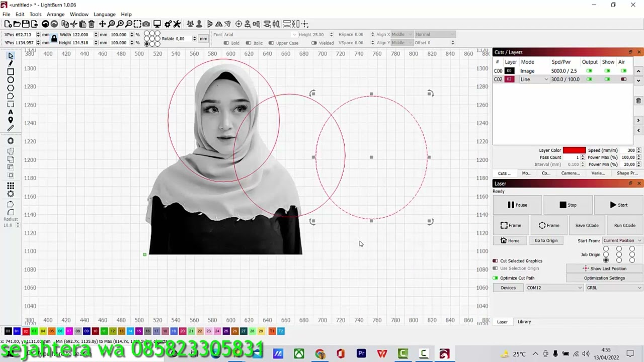Increase Speed value stepper

[639, 149]
